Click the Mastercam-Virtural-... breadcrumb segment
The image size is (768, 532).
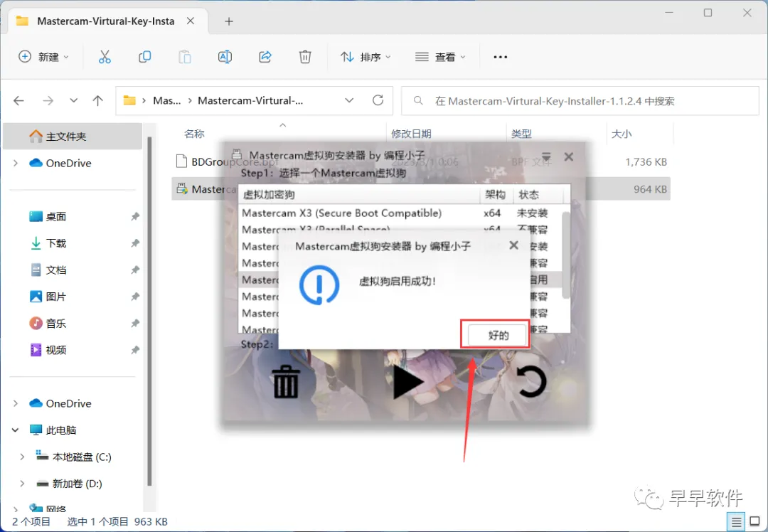250,100
